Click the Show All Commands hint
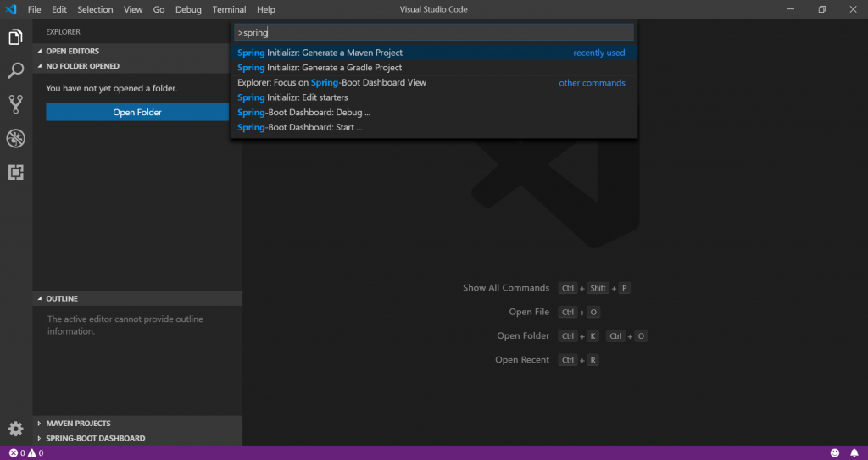Viewport: 868px width, 460px height. click(506, 288)
